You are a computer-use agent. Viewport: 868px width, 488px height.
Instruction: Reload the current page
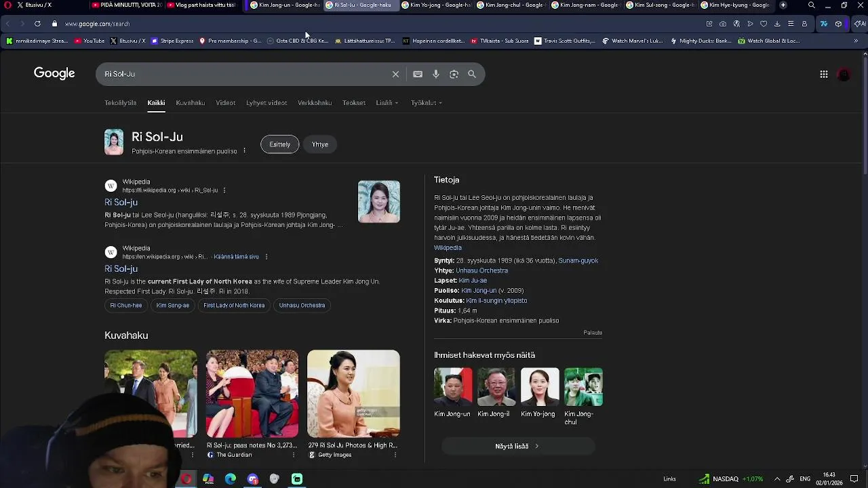pyautogui.click(x=37, y=24)
